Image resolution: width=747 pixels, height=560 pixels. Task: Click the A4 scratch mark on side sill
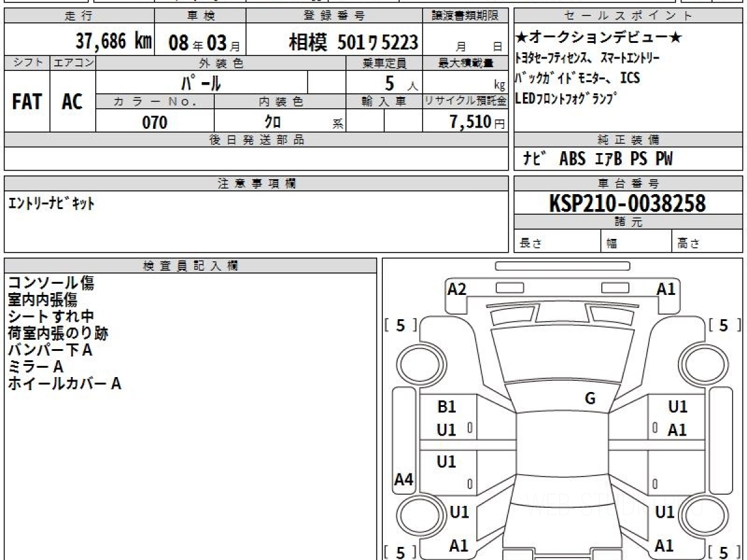404,479
